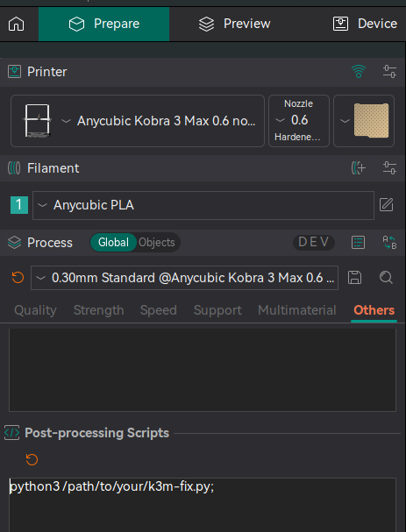The width and height of the screenshot is (406, 532).
Task: Open the 0.30mm Standard process preset dropdown
Action: click(184, 278)
